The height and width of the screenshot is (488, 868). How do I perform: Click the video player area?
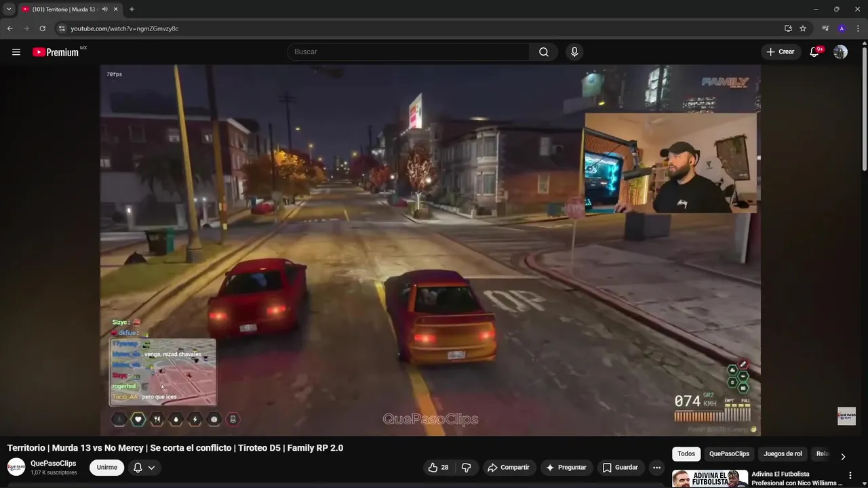click(x=431, y=250)
